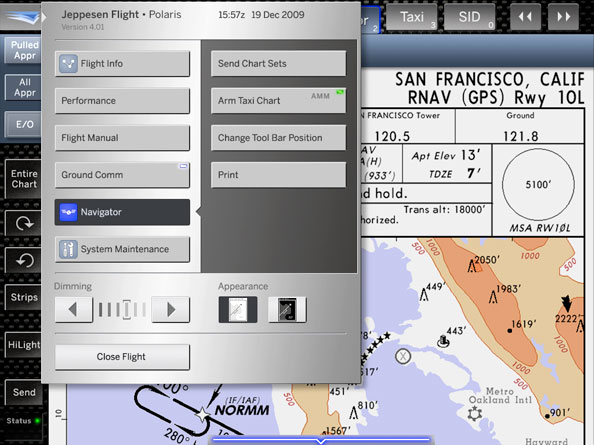Click the rewind double-arrow button
The width and height of the screenshot is (594, 445).
525,17
